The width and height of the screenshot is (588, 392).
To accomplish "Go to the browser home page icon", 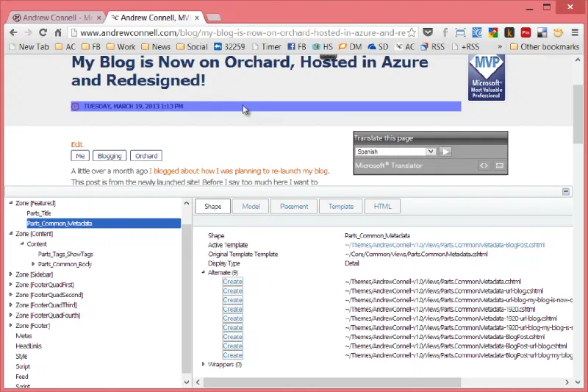I will [x=58, y=32].
